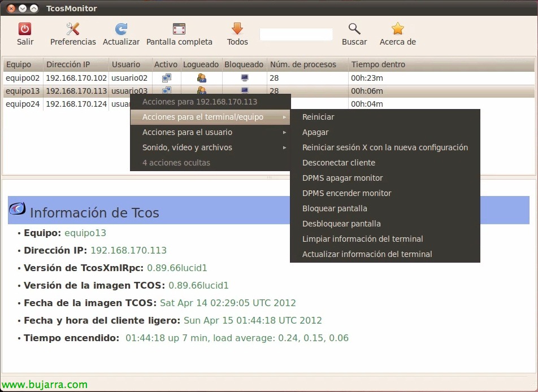Expand Acciones para el terminal/equipo submenu arrow
This screenshot has height=392, width=538.
(284, 117)
